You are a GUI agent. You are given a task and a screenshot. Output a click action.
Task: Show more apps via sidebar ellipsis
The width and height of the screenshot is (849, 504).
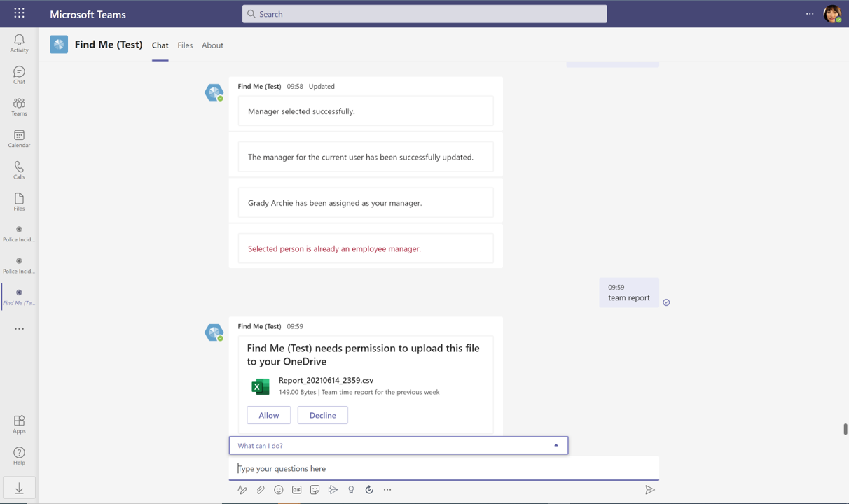click(19, 328)
